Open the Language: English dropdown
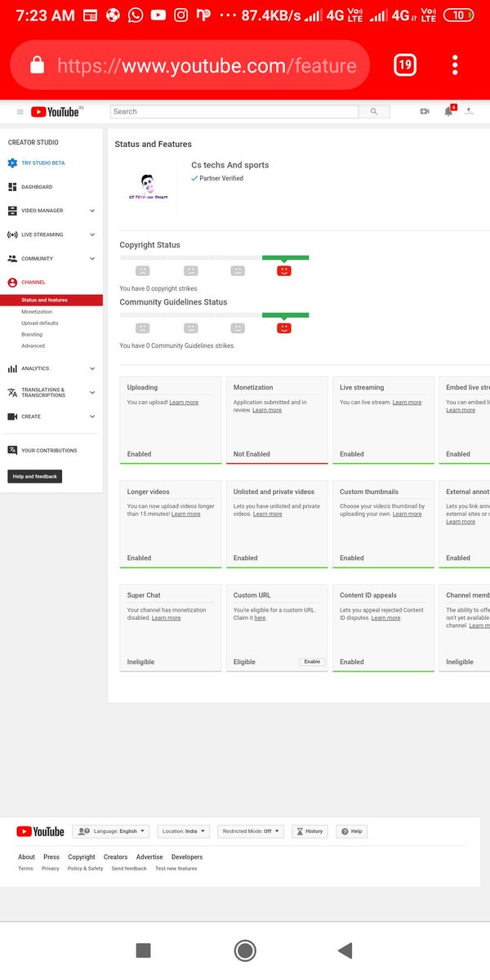490x980 pixels. click(111, 831)
